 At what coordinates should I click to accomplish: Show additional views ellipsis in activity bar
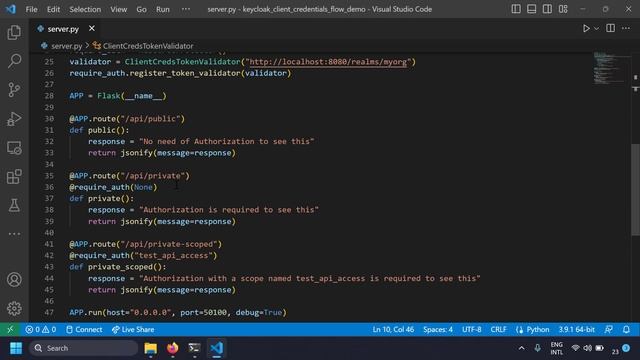14,234
